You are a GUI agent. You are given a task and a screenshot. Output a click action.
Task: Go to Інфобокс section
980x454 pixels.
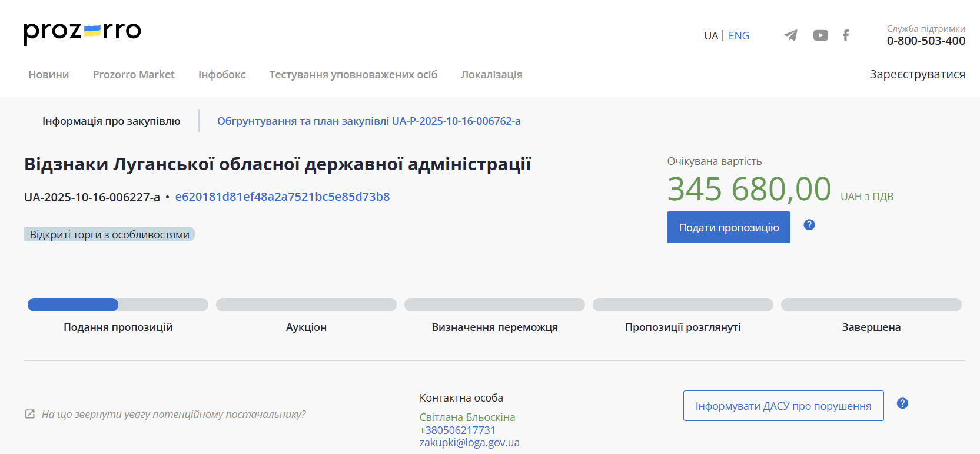click(222, 75)
